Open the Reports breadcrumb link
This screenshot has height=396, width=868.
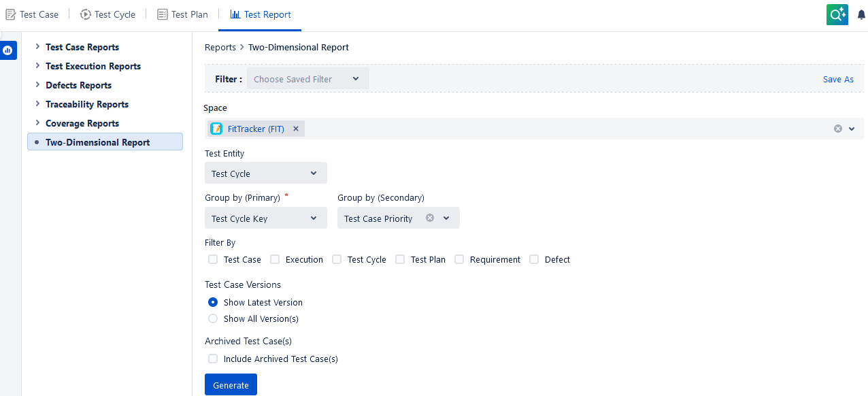(x=220, y=47)
